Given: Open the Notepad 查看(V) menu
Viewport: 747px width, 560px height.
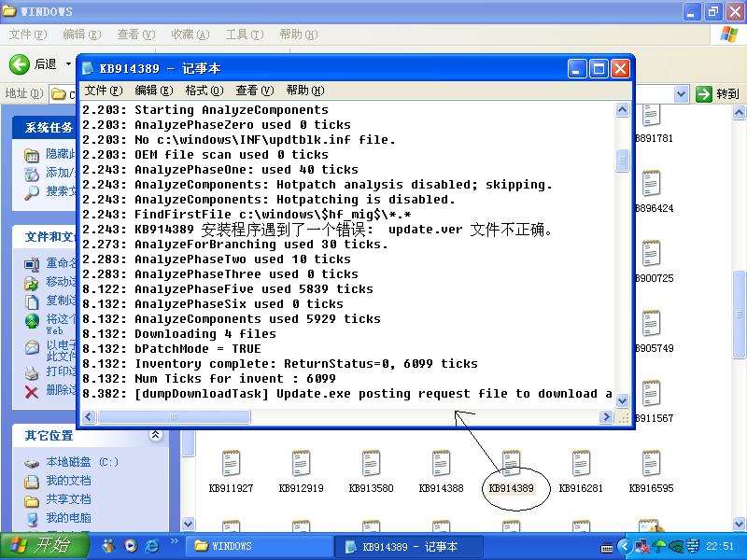Looking at the screenshot, I should pos(254,90).
